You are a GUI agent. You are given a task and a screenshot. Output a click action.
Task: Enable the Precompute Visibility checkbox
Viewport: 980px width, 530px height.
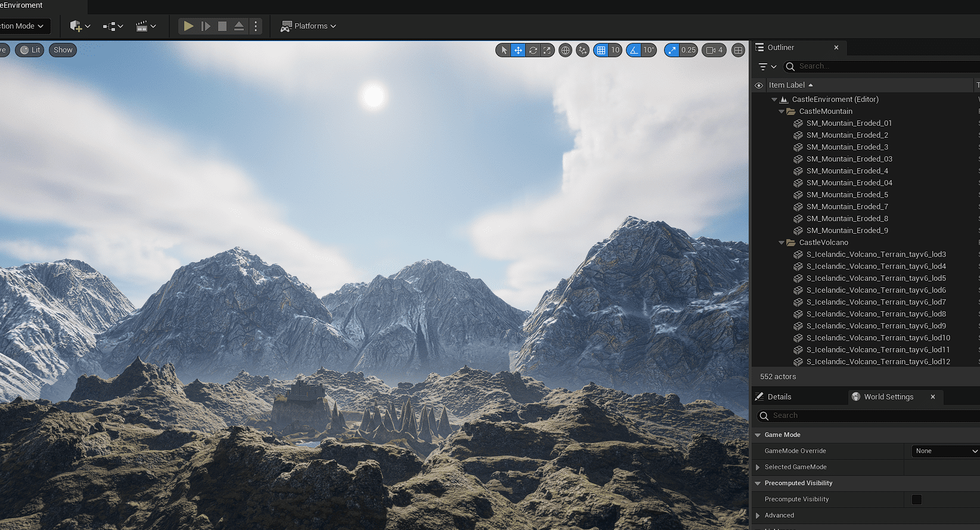point(916,500)
